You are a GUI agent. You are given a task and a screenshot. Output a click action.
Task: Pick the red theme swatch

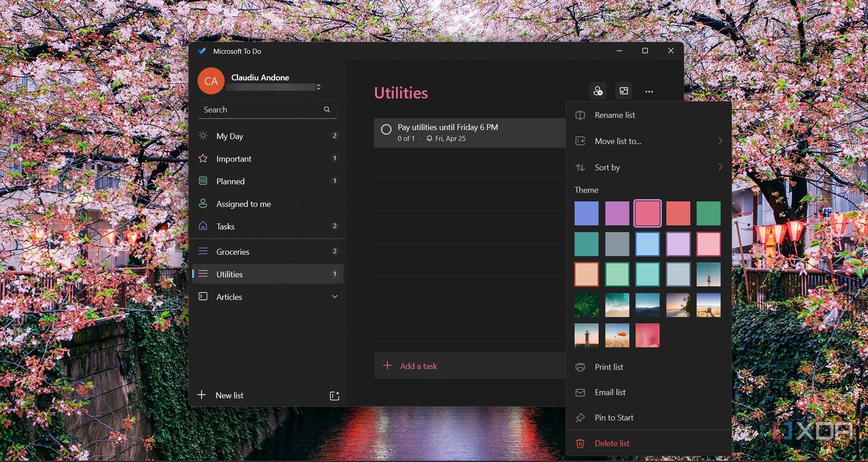pyautogui.click(x=678, y=213)
